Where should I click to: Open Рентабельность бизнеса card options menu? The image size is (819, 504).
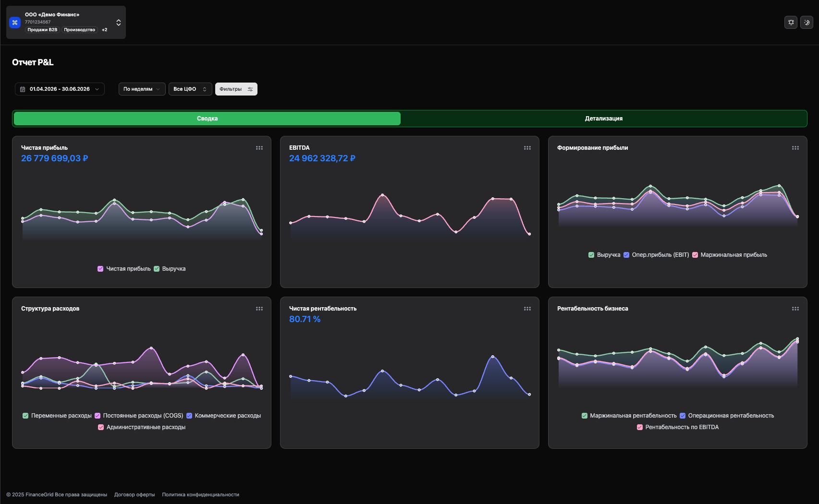click(795, 309)
